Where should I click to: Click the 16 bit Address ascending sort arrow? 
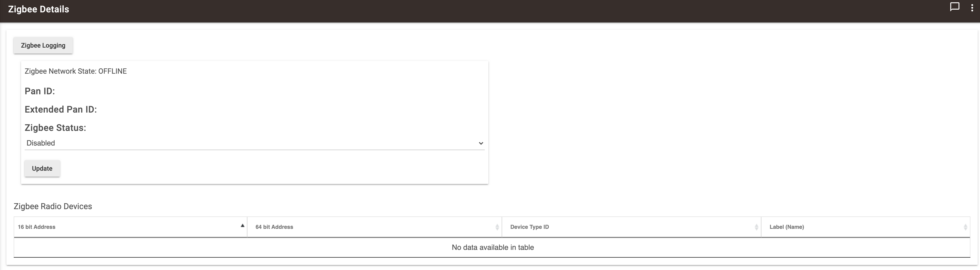point(242,225)
